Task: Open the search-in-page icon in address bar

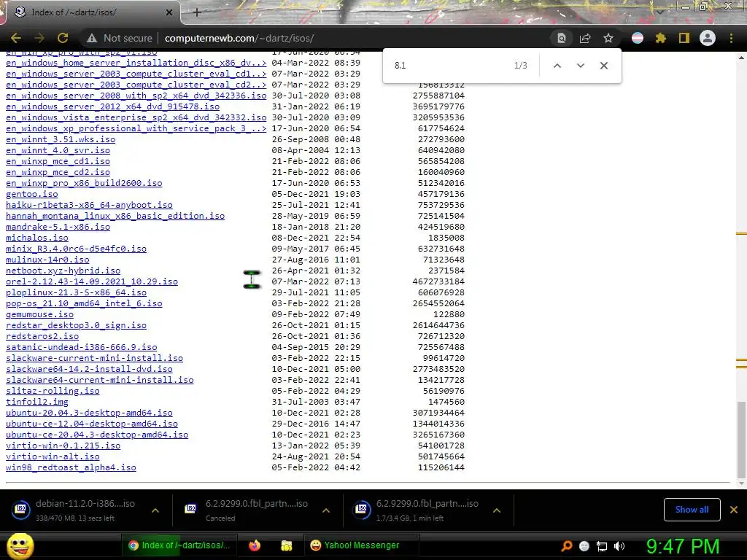Action: [562, 38]
